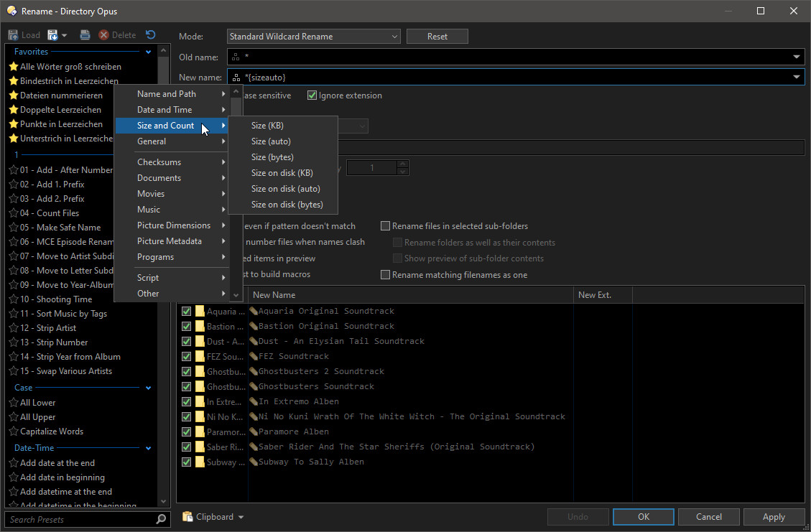The height and width of the screenshot is (532, 811).
Task: Click the OK button
Action: coord(644,516)
